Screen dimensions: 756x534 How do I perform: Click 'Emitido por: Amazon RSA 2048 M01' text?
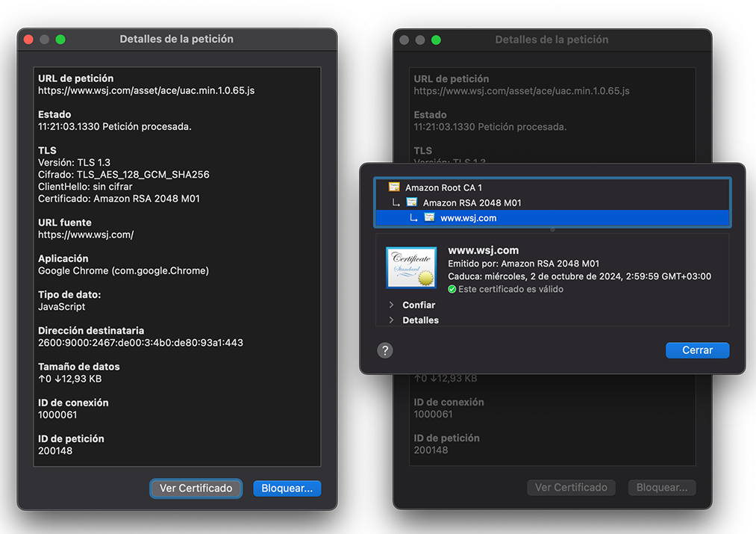[x=524, y=264]
